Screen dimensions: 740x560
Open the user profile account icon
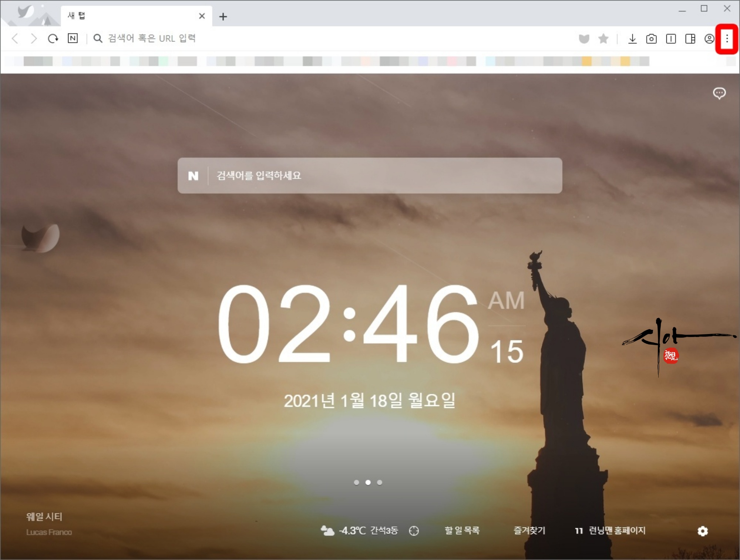pyautogui.click(x=709, y=39)
